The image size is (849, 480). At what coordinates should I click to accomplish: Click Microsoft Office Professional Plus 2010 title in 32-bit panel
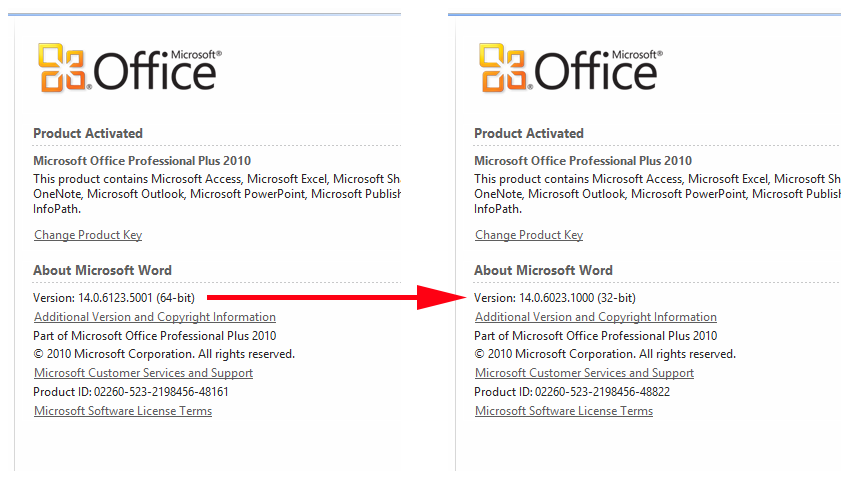pyautogui.click(x=583, y=161)
